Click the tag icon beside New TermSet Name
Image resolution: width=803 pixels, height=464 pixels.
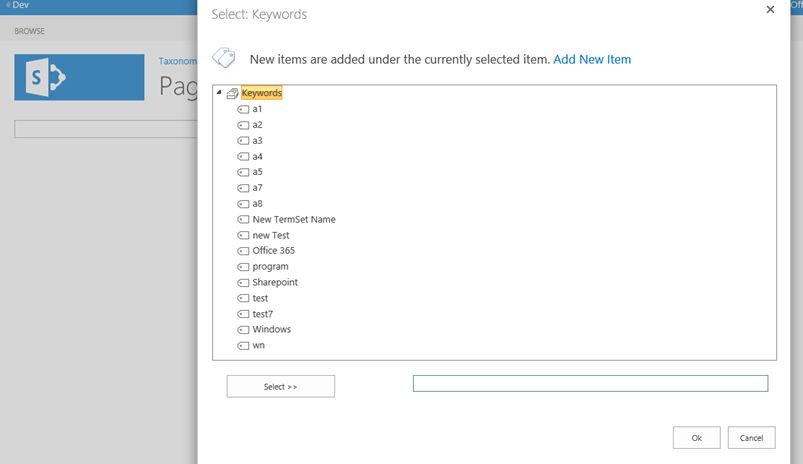pos(243,220)
